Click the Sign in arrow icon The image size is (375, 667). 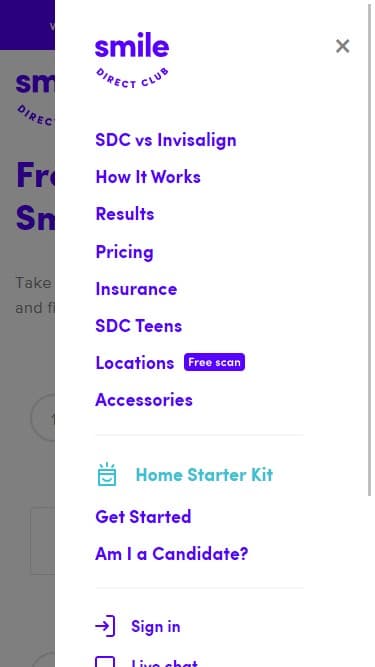click(105, 626)
